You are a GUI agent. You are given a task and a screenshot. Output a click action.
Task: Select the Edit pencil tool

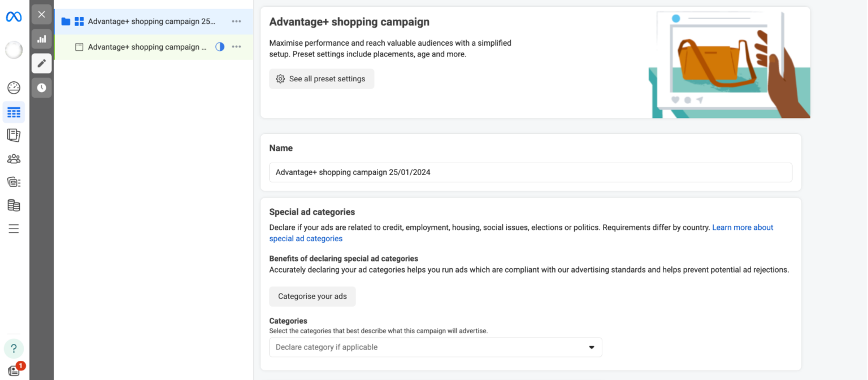pyautogui.click(x=41, y=63)
